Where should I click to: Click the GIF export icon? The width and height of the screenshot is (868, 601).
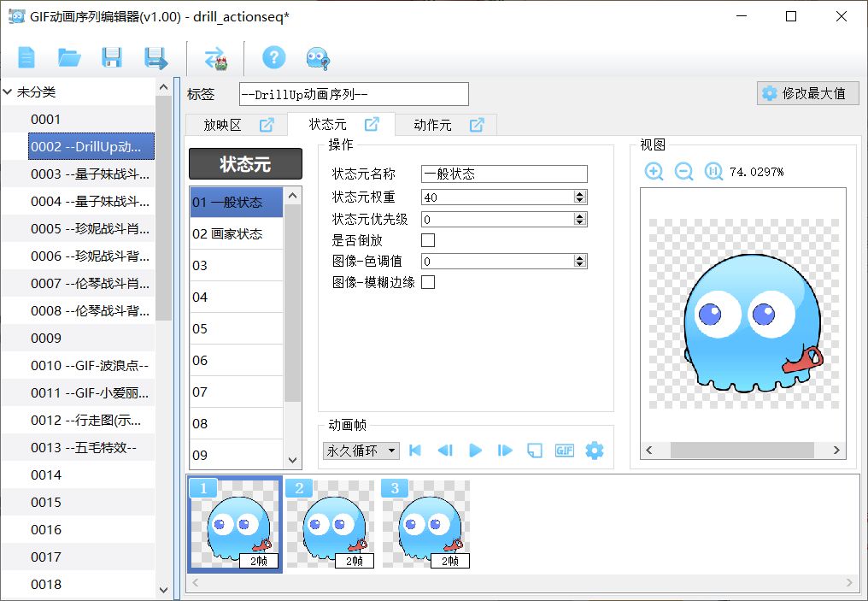[x=564, y=451]
